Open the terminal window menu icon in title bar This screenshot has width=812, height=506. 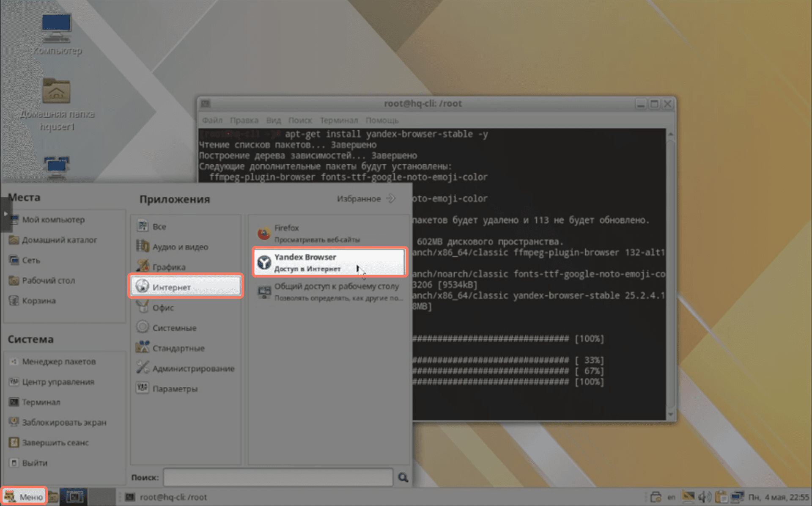pos(206,104)
